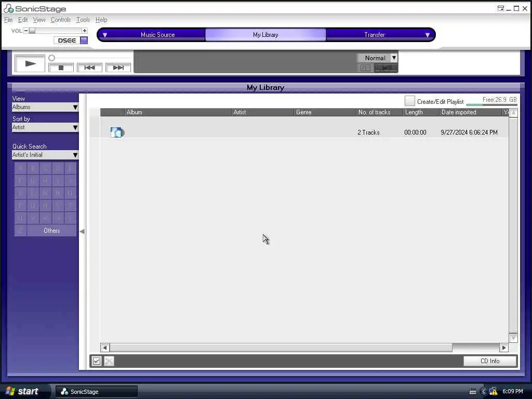Start playback with the Play button
The width and height of the screenshot is (532, 399).
click(30, 63)
